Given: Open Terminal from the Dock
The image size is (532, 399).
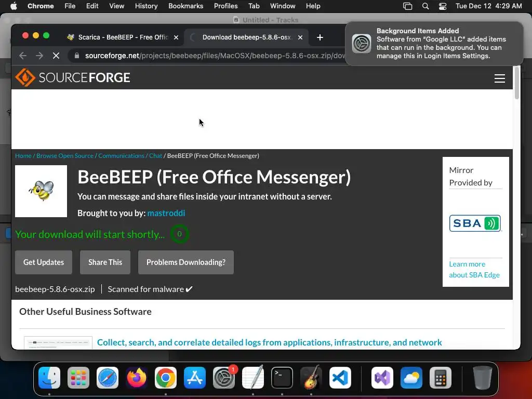Looking at the screenshot, I should pos(282,378).
